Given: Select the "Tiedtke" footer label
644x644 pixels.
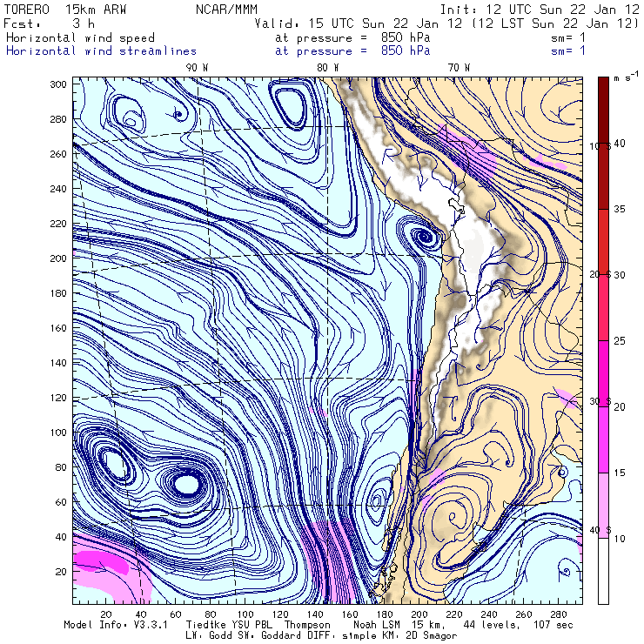Looking at the screenshot, I should click(205, 625).
